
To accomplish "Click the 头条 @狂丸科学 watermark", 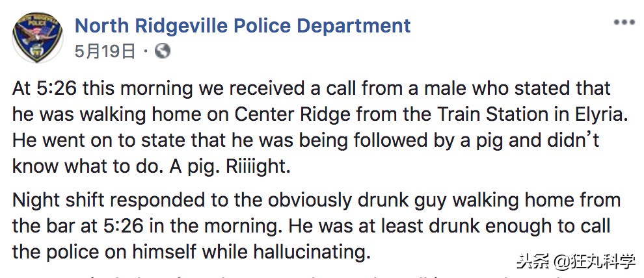I will (576, 262).
